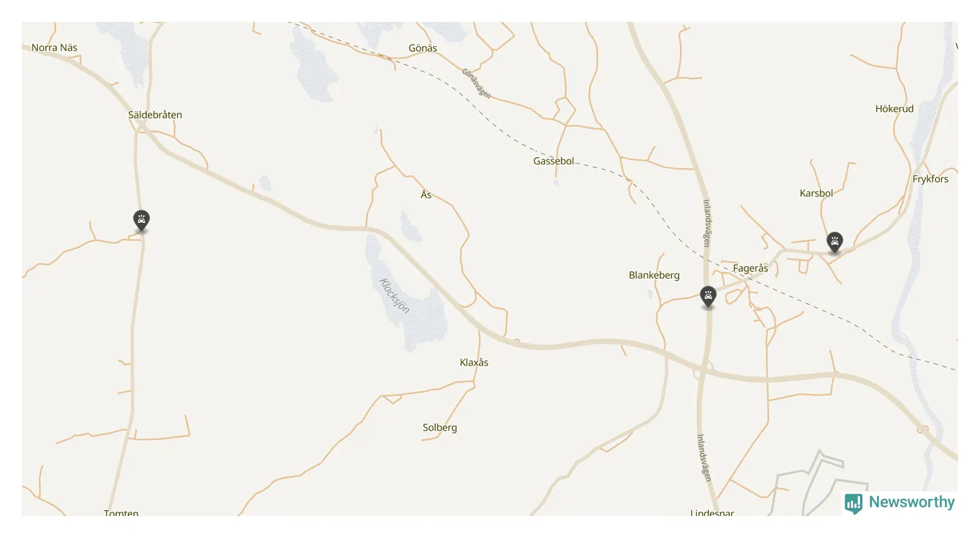
Task: Select the Fagerås town label
Action: click(x=750, y=268)
